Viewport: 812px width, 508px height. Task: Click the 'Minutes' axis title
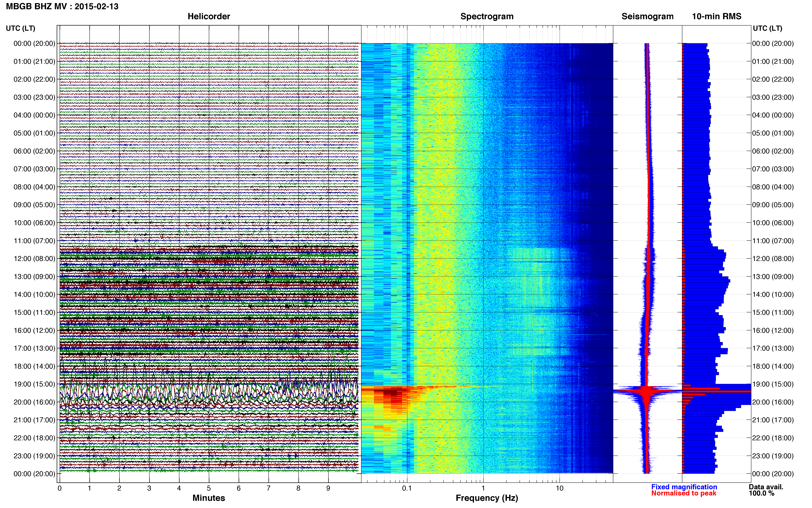(209, 498)
